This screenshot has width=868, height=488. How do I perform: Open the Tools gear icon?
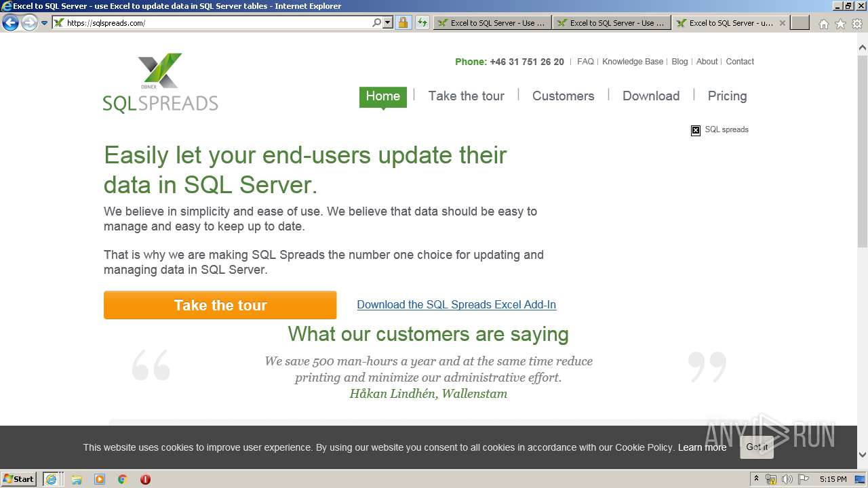pyautogui.click(x=857, y=24)
